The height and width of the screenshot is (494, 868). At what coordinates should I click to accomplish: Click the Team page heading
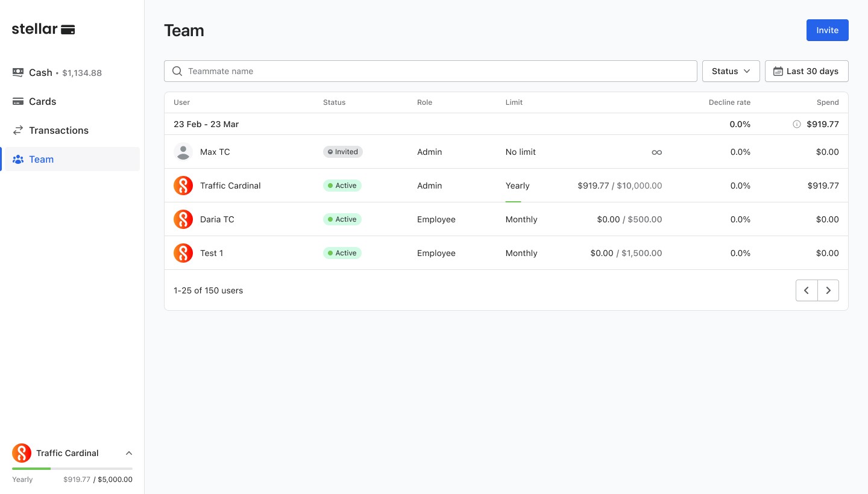coord(184,31)
